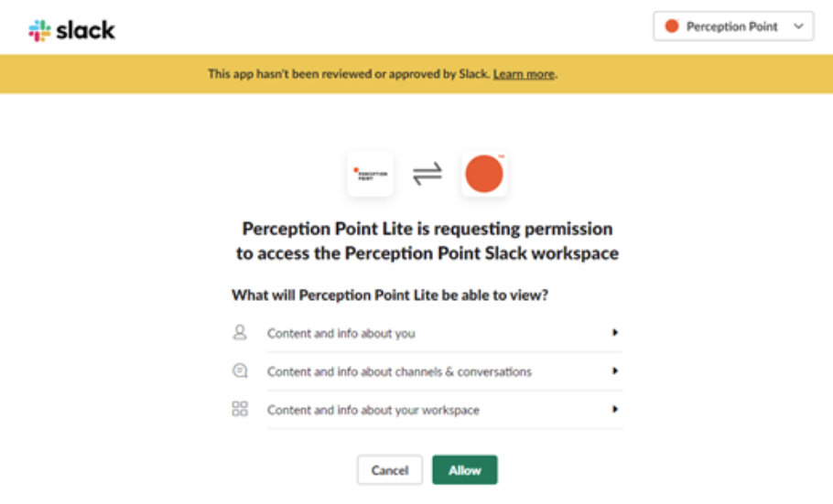Click the large orange workspace icon

[x=483, y=174]
